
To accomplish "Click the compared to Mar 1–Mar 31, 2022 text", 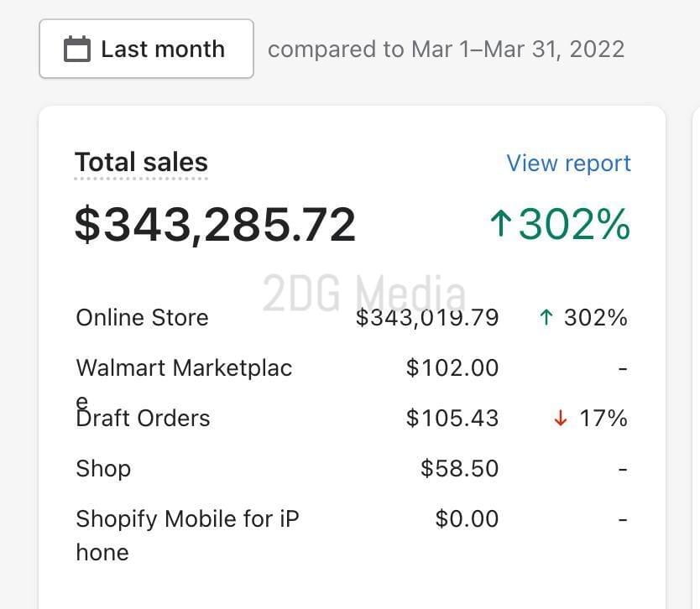I will point(446,49).
